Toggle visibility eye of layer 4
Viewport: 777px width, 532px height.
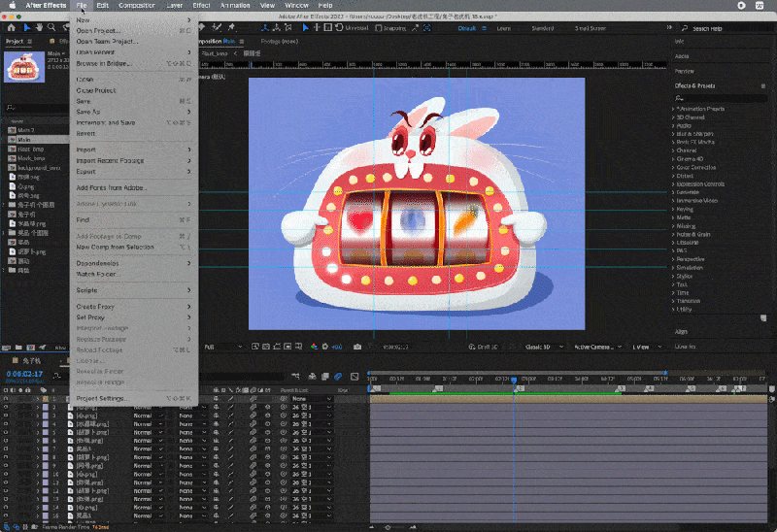tap(6, 424)
